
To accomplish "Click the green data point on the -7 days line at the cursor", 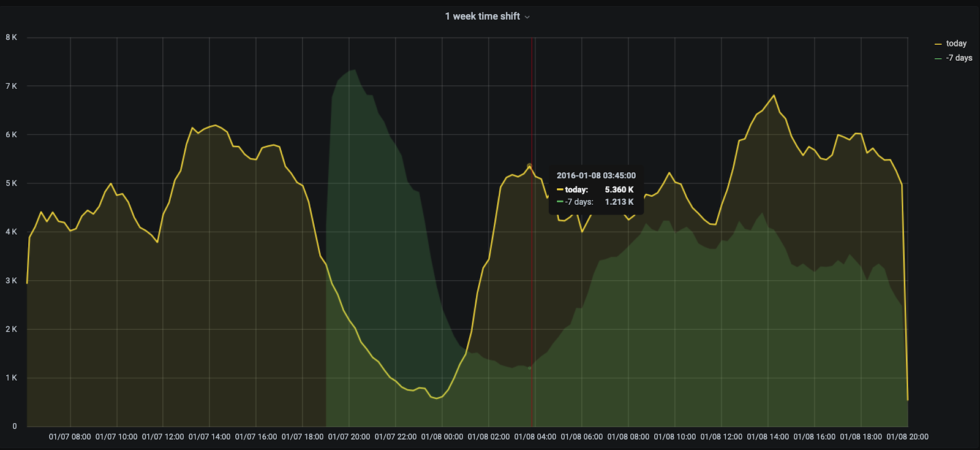I will 530,368.
